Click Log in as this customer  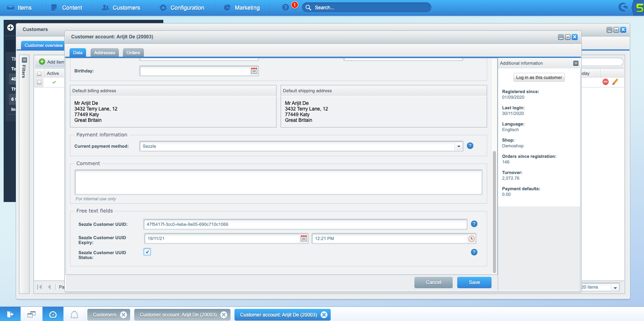pyautogui.click(x=539, y=77)
